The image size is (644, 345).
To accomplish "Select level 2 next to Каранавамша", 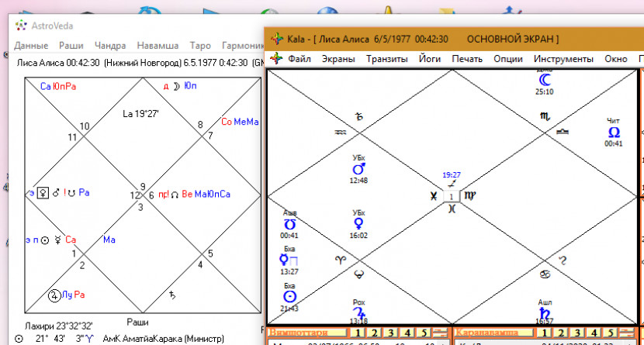I will point(561,333).
